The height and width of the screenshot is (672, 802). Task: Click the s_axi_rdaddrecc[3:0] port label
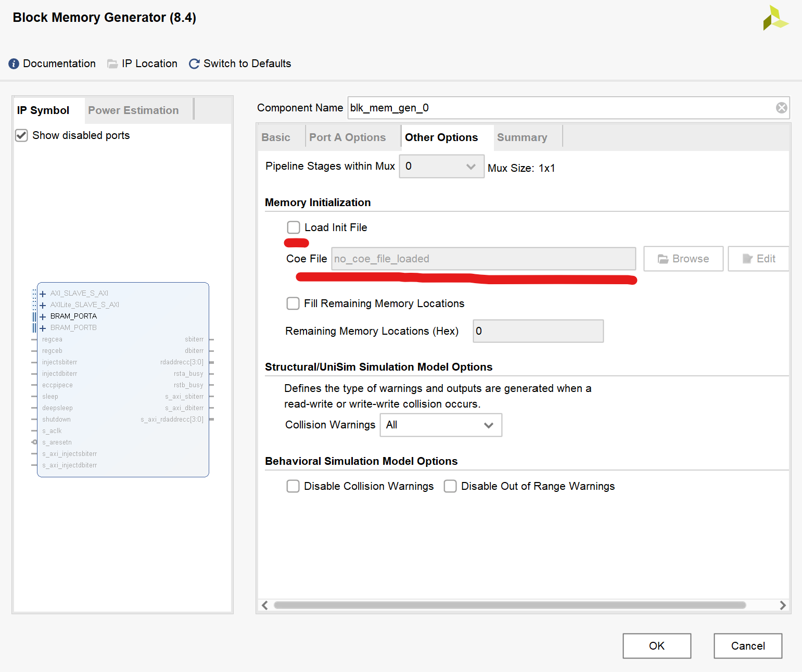172,420
